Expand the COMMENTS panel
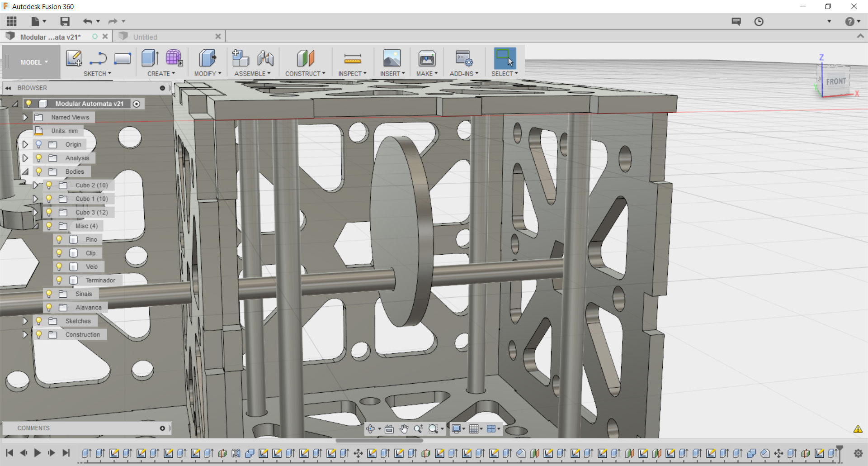This screenshot has height=466, width=868. [162, 428]
